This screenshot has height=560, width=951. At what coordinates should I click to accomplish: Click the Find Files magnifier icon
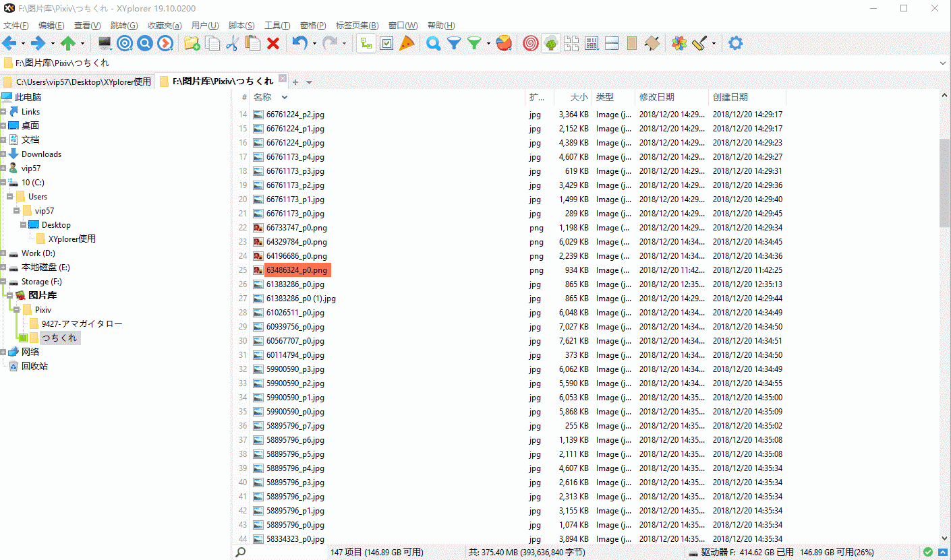pyautogui.click(x=432, y=42)
